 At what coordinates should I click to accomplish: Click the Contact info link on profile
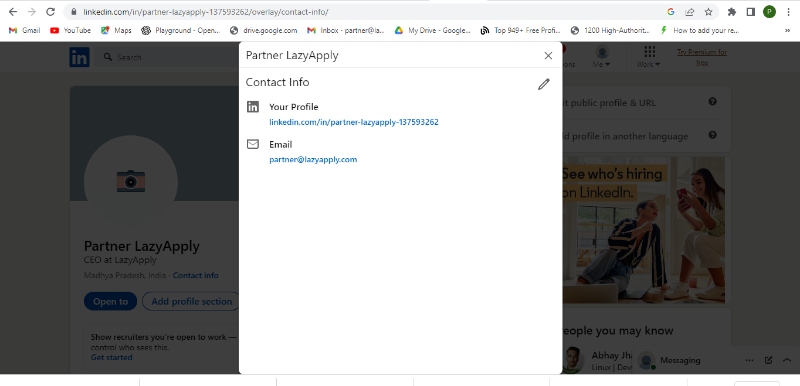pos(195,275)
